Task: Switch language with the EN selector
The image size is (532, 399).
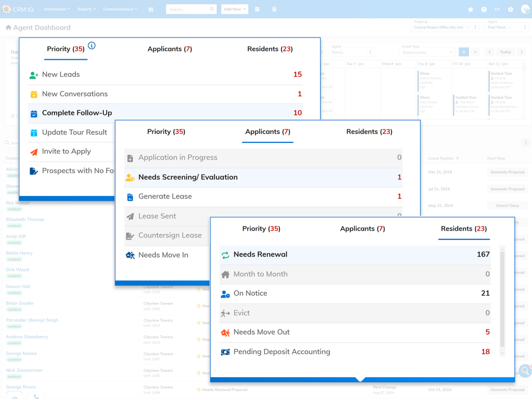Action: click(497, 9)
